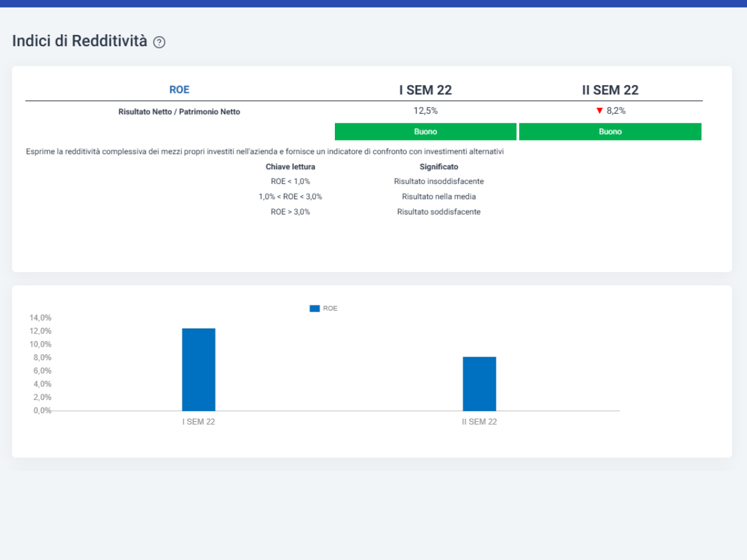Click the description sentence starting with Esprime la redditività
The height and width of the screenshot is (560, 747).
point(265,151)
